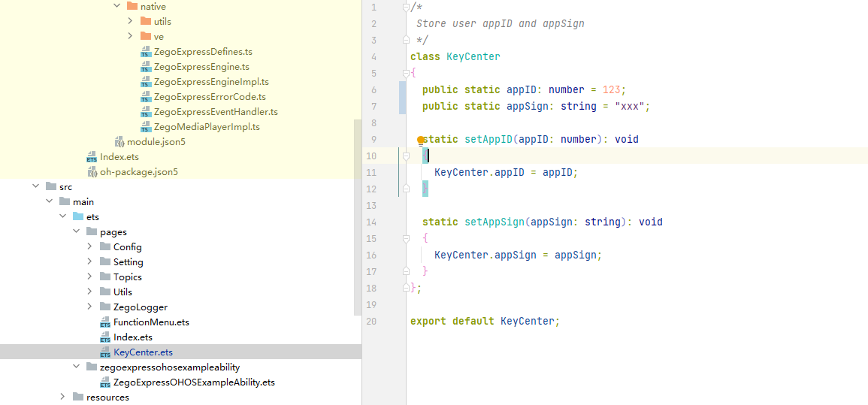Screen dimensions: 868x405
Task: Click the module.json5 file icon
Action: tap(119, 141)
